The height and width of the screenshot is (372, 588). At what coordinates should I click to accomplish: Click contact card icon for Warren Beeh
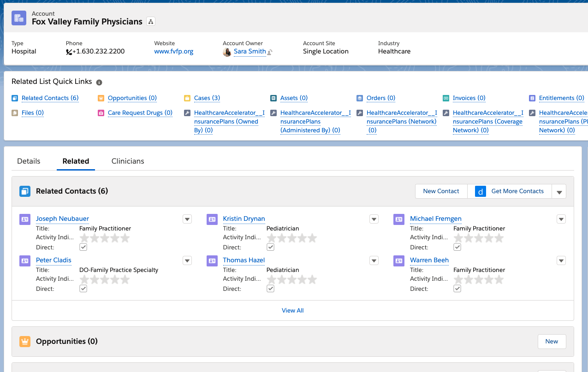point(399,261)
